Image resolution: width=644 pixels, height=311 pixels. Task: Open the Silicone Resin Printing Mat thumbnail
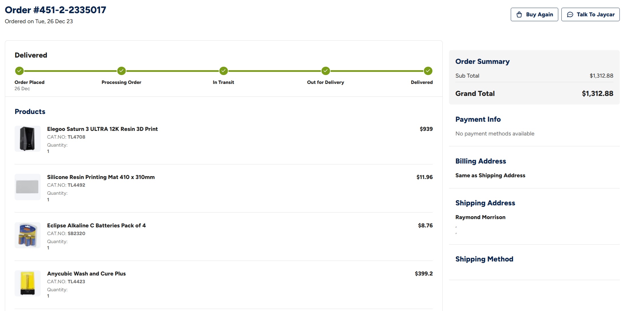(27, 187)
